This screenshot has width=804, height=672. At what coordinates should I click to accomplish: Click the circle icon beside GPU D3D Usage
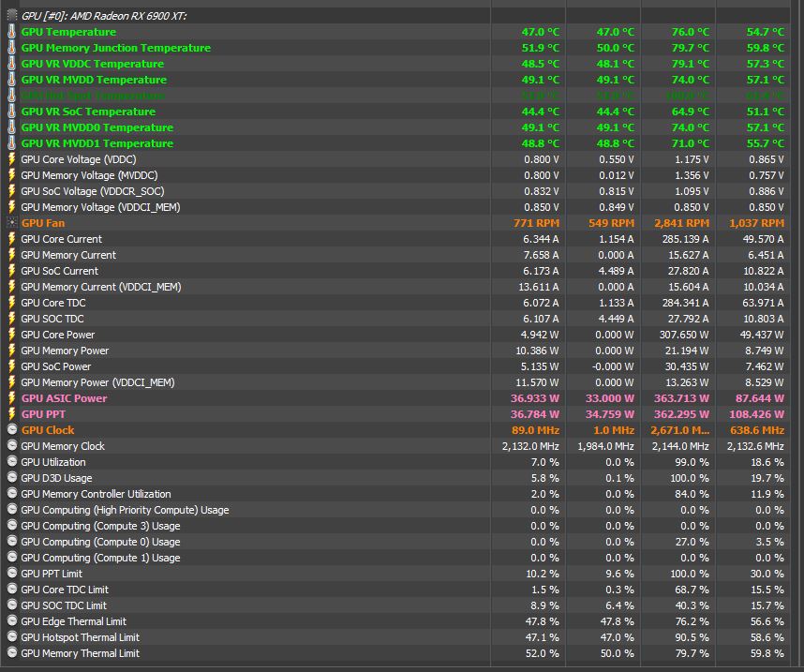pos(12,477)
